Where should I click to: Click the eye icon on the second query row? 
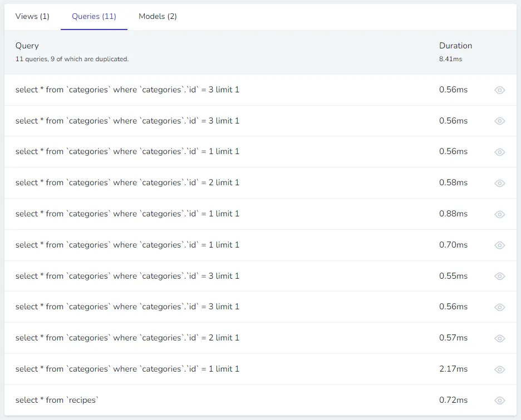click(x=499, y=121)
